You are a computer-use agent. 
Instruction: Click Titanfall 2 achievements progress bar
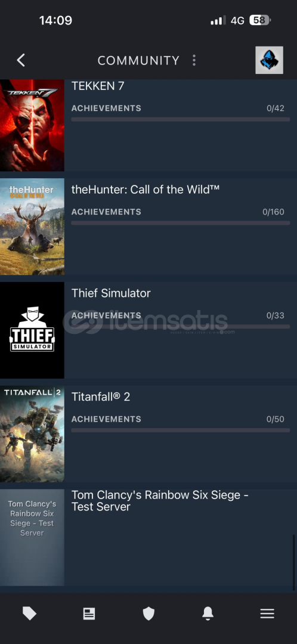pos(180,430)
